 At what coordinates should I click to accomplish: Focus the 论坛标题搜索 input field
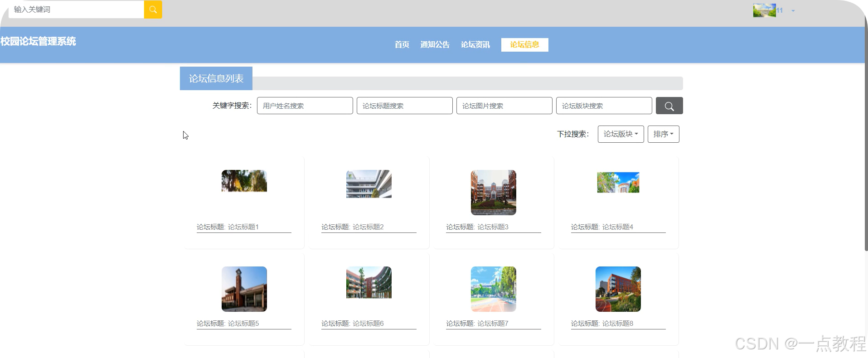tap(405, 106)
